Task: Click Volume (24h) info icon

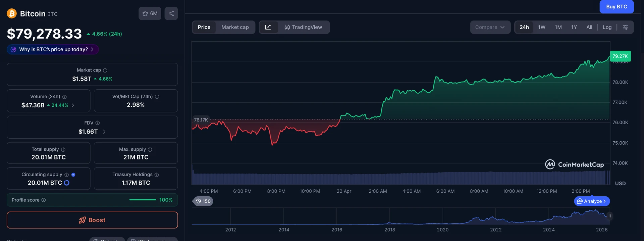Action: tap(64, 97)
